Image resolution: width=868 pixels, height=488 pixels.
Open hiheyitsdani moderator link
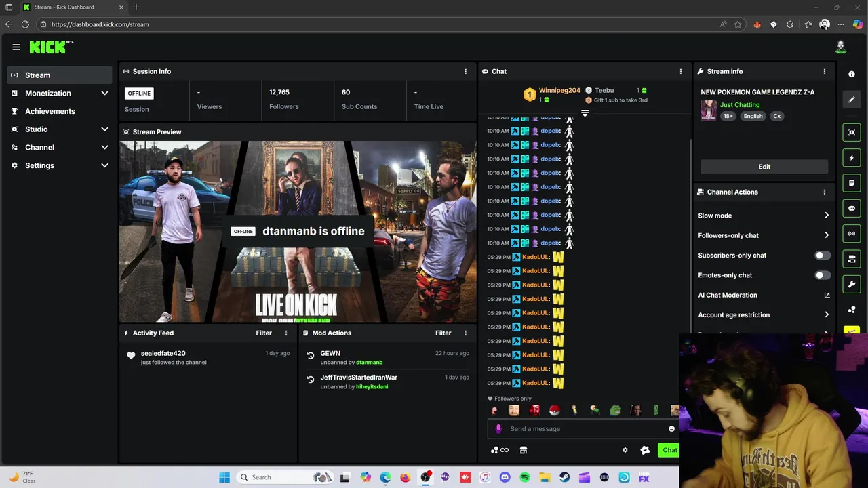(372, 386)
